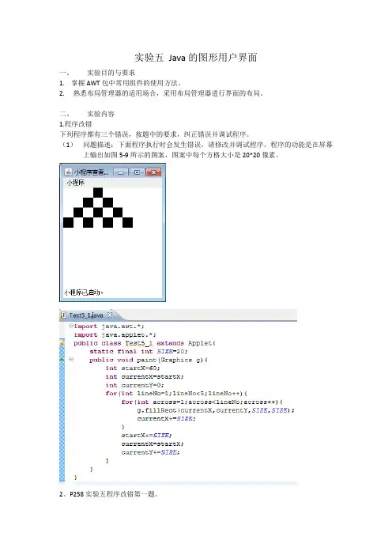Image resolution: width=392 pixels, height=555 pixels.
Task: Click the line 2、P258实验五程序改错第一题
Action: 108,494
